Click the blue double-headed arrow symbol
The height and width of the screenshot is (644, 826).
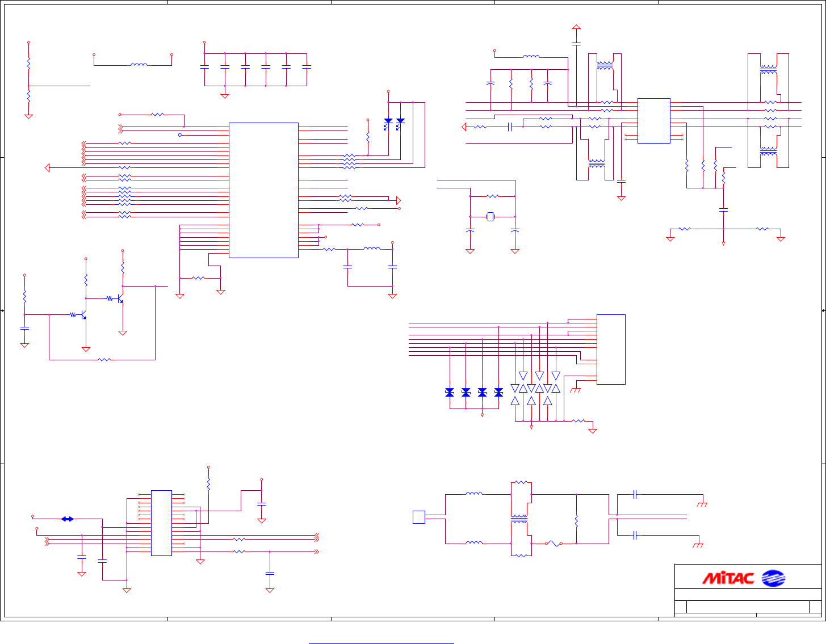click(67, 519)
